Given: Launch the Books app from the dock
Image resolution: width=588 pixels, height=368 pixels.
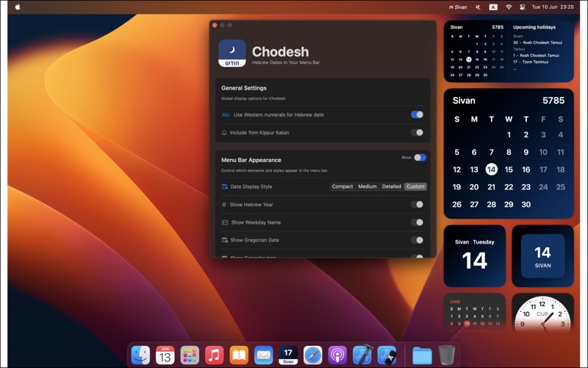Looking at the screenshot, I should click(x=239, y=355).
